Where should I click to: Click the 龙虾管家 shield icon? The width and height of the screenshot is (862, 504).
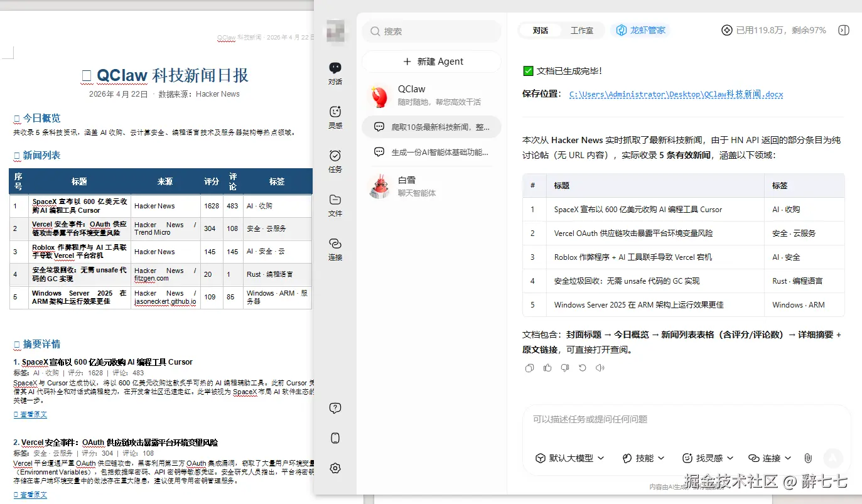[622, 30]
